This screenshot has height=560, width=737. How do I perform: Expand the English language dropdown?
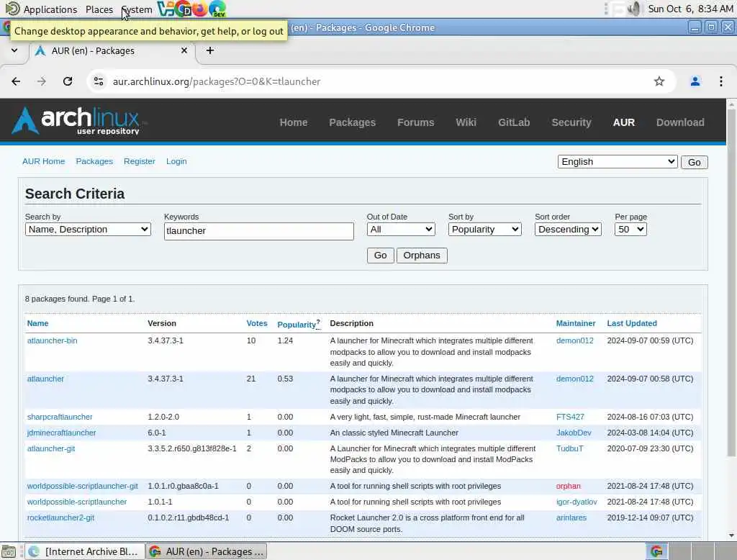(617, 162)
